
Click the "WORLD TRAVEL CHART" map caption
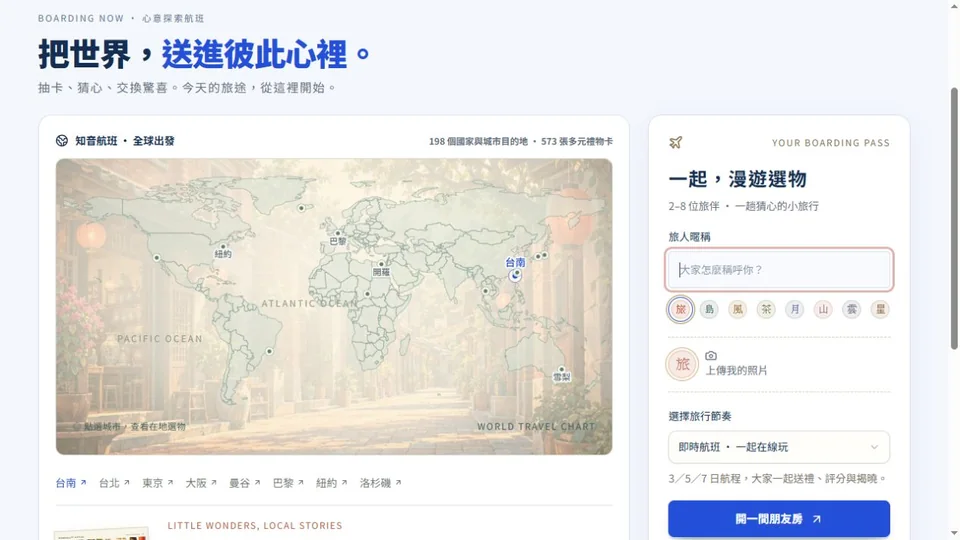(x=536, y=427)
